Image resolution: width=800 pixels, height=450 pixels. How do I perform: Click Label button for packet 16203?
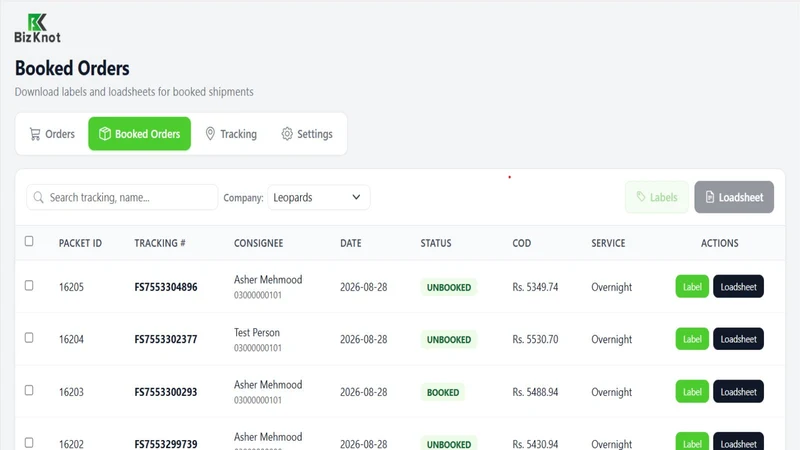692,392
